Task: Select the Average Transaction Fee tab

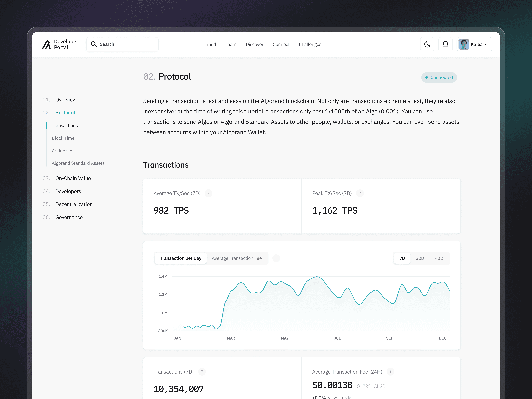Action: (x=237, y=258)
